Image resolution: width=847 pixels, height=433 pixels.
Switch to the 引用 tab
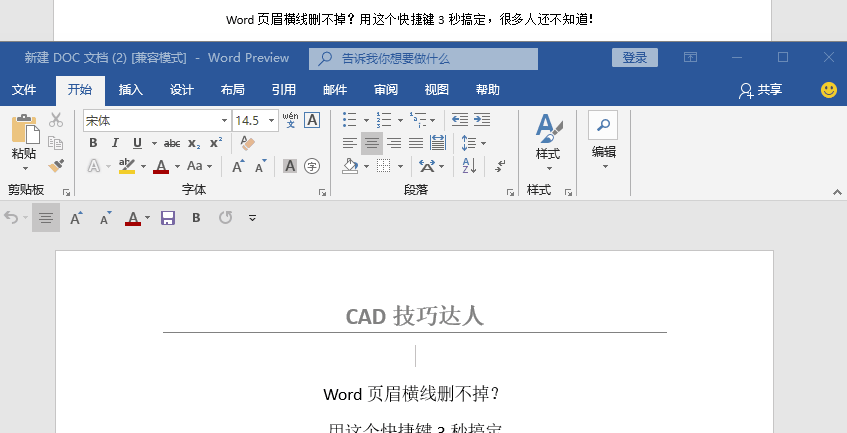tap(284, 90)
